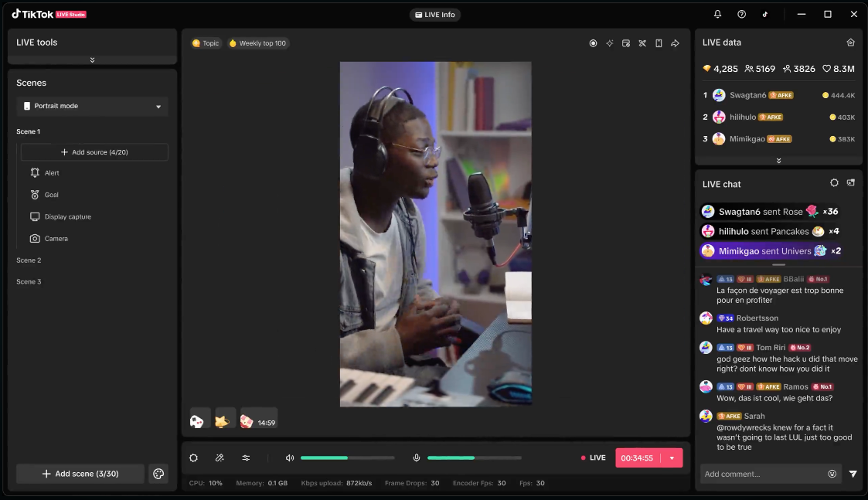Open the stream settings gear in bottom toolbar

[x=193, y=457]
